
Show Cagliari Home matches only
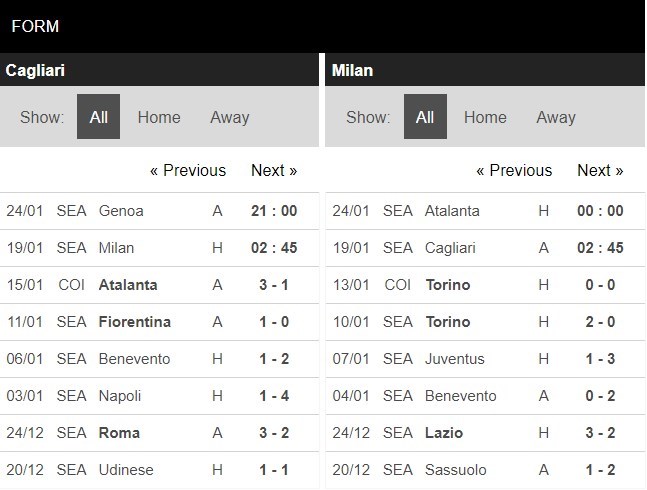[x=159, y=117]
